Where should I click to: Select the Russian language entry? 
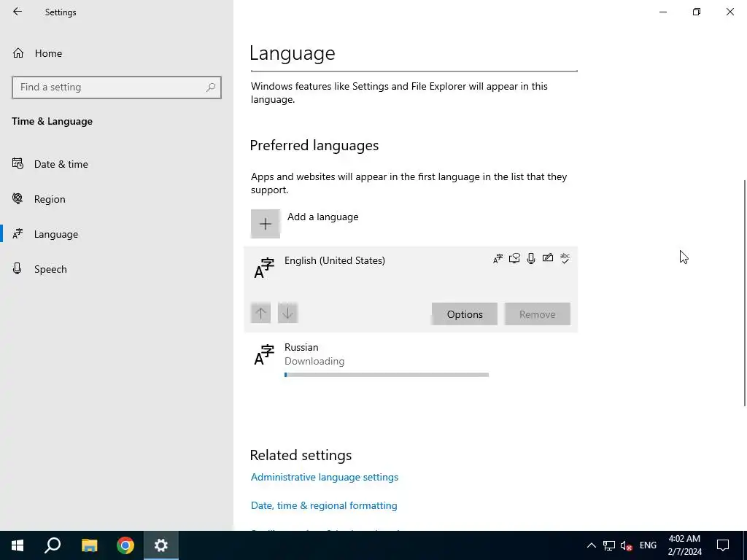(411, 359)
